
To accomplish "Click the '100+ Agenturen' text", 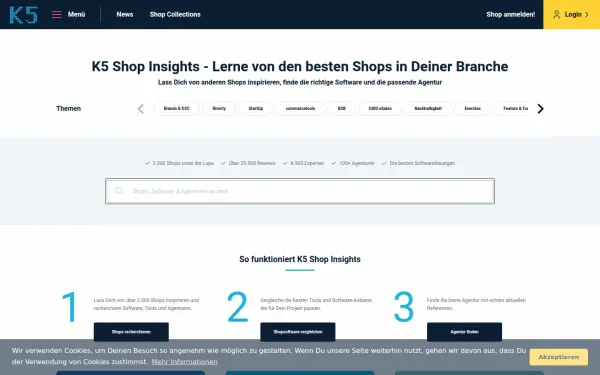I will (357, 163).
